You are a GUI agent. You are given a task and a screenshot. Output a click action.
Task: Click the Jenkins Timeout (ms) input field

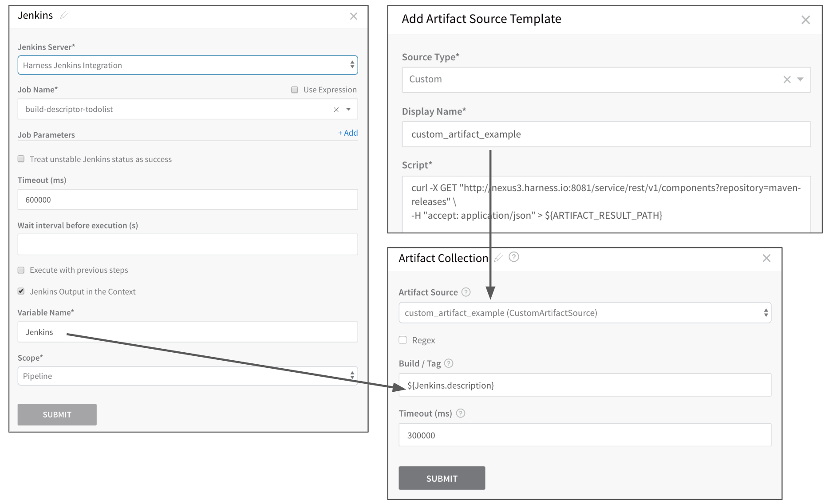(188, 200)
